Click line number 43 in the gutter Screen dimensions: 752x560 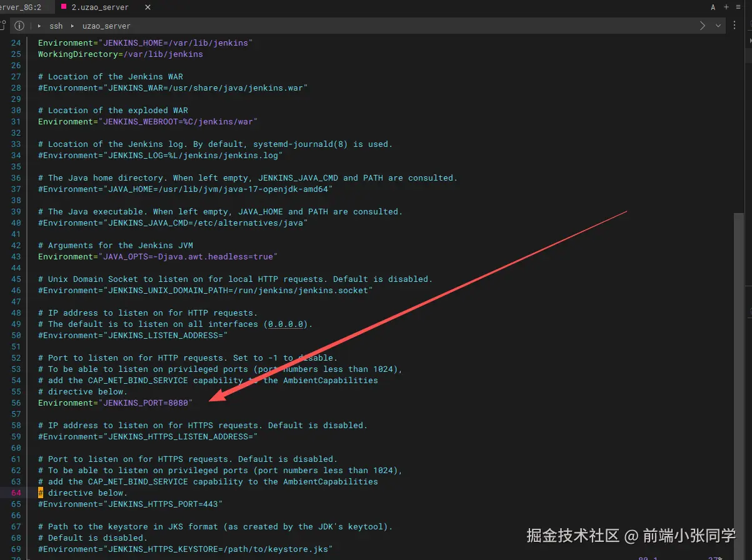point(16,256)
